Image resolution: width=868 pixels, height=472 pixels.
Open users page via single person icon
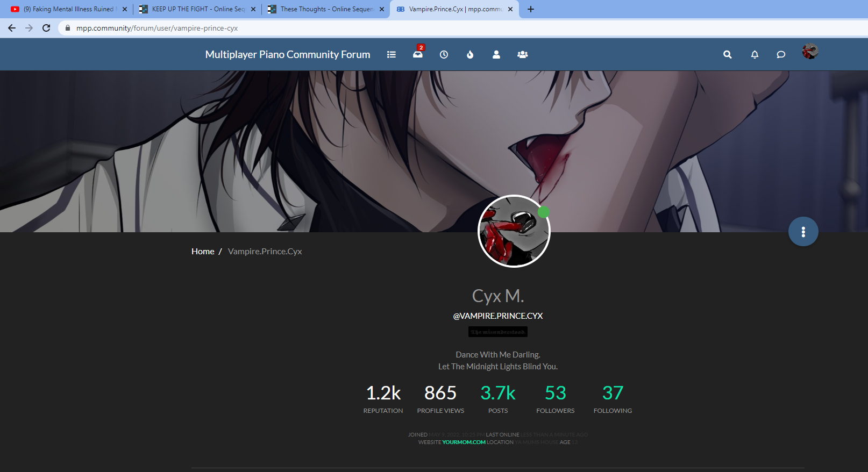[496, 54]
